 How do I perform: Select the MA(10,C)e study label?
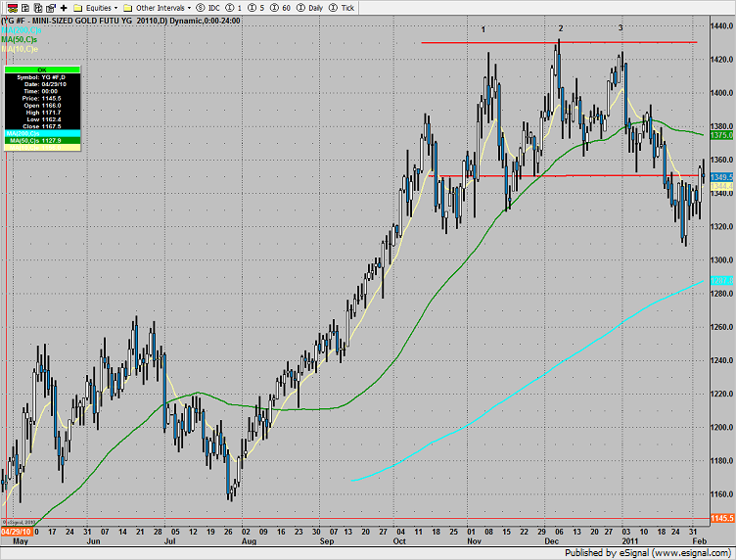pos(20,49)
